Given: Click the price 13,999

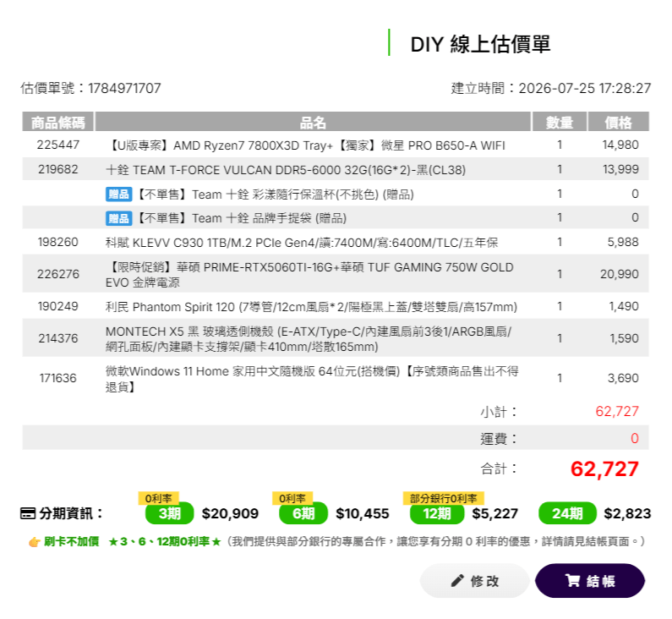Looking at the screenshot, I should tap(620, 169).
